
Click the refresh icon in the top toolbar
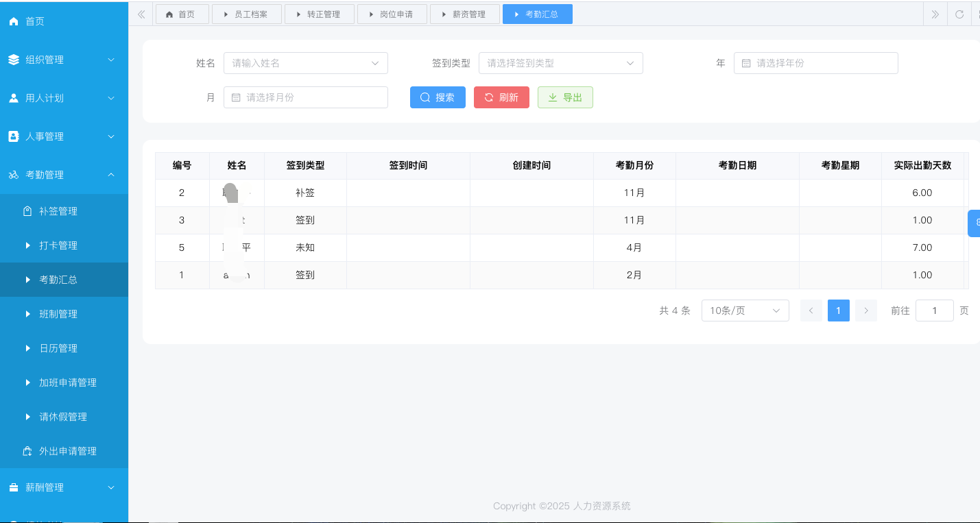(959, 14)
